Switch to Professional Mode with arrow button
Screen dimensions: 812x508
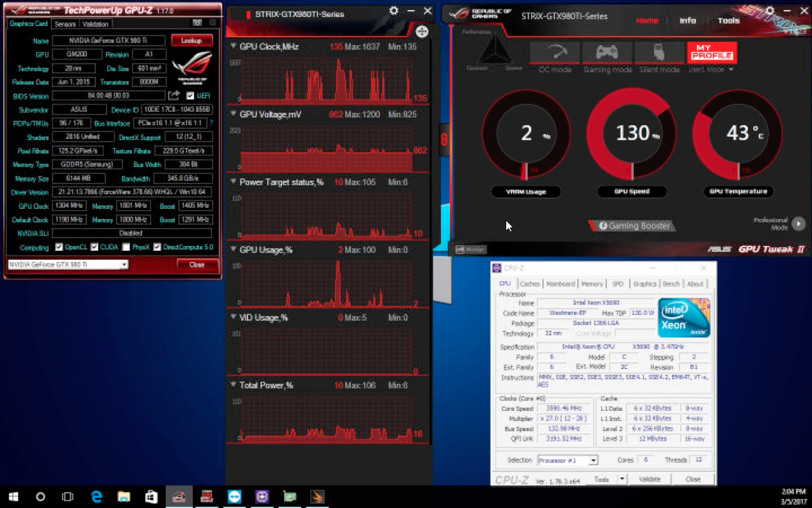(798, 224)
